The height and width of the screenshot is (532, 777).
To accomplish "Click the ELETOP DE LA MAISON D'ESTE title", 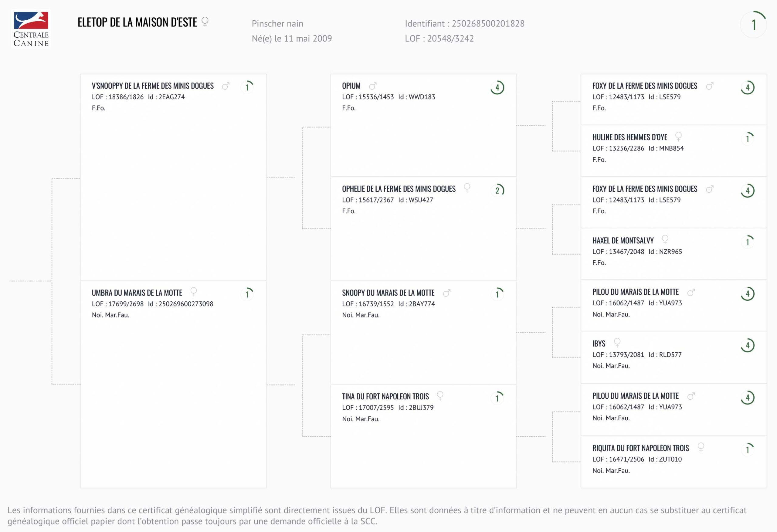I will [x=137, y=22].
